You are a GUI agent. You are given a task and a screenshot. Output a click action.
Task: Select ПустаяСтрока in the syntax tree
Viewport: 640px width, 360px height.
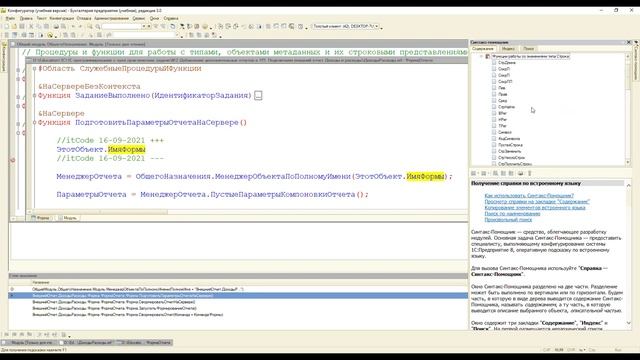(x=510, y=145)
